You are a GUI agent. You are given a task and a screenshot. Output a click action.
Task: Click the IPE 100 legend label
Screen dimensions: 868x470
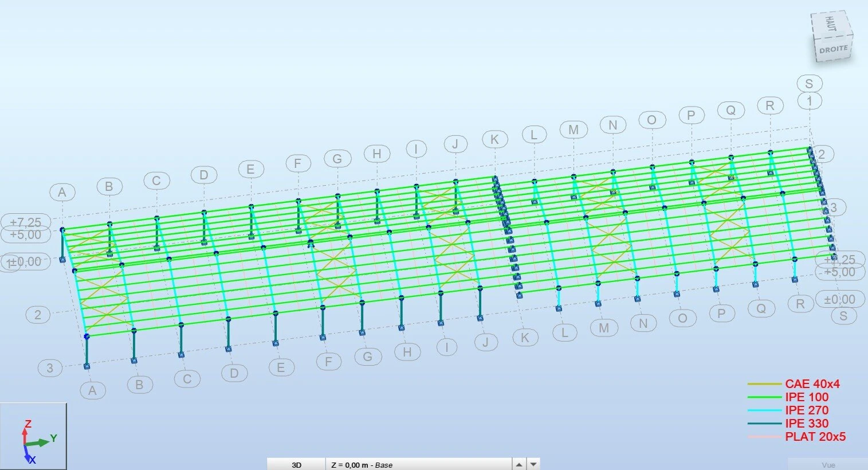click(x=807, y=397)
